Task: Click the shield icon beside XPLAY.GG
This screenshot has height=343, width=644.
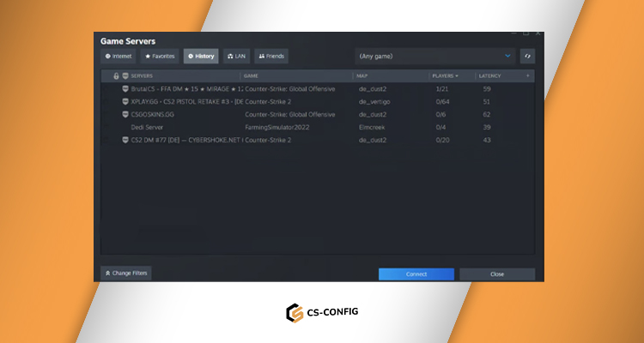Action: coord(125,101)
